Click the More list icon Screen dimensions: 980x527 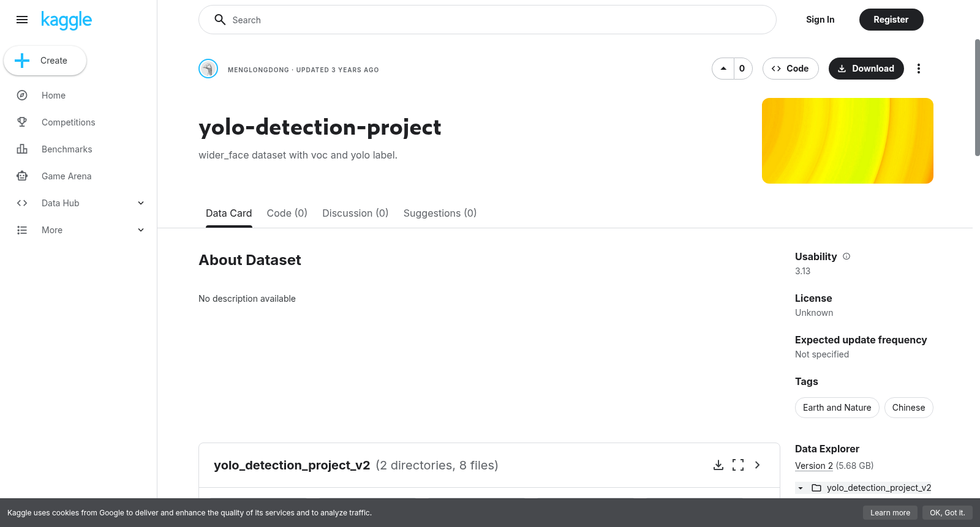[x=22, y=230]
